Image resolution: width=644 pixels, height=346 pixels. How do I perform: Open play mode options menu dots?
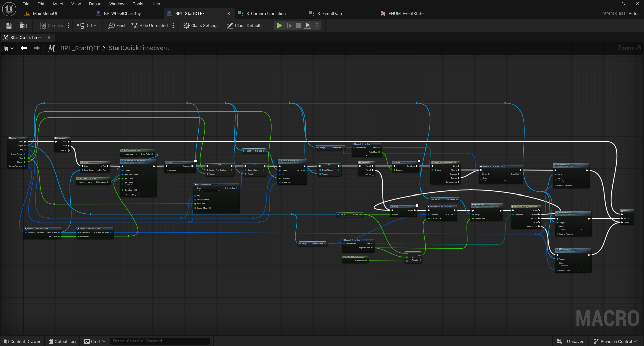(x=317, y=26)
